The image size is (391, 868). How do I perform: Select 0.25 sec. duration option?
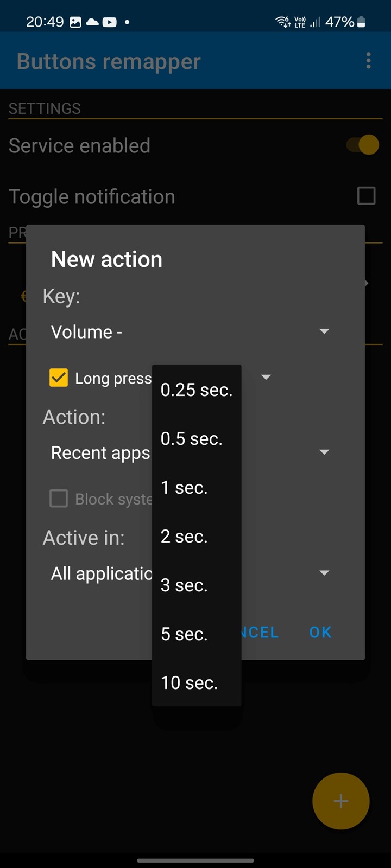(x=197, y=390)
